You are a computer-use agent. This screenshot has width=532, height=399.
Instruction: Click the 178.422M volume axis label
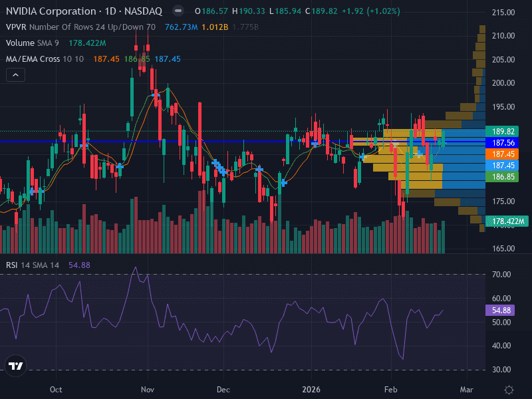[x=507, y=221]
